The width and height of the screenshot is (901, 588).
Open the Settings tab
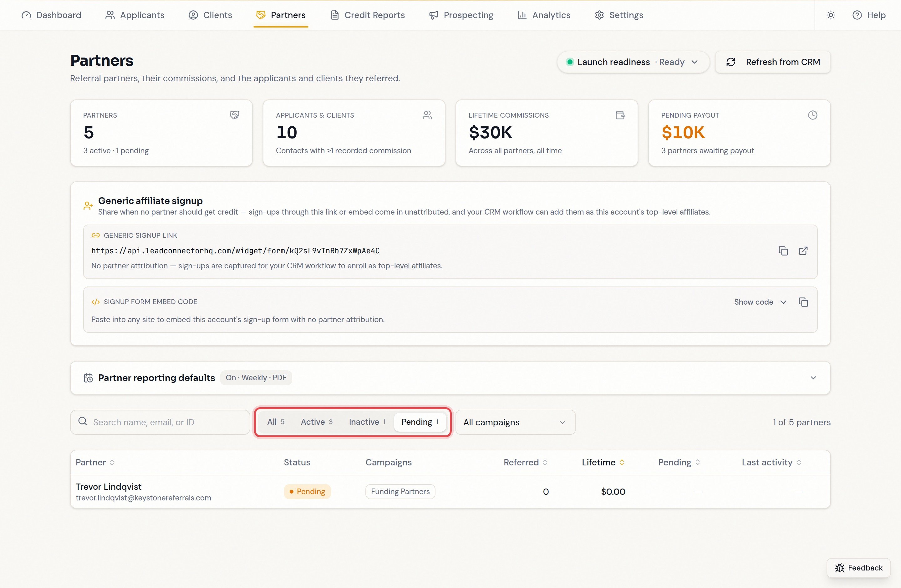619,15
